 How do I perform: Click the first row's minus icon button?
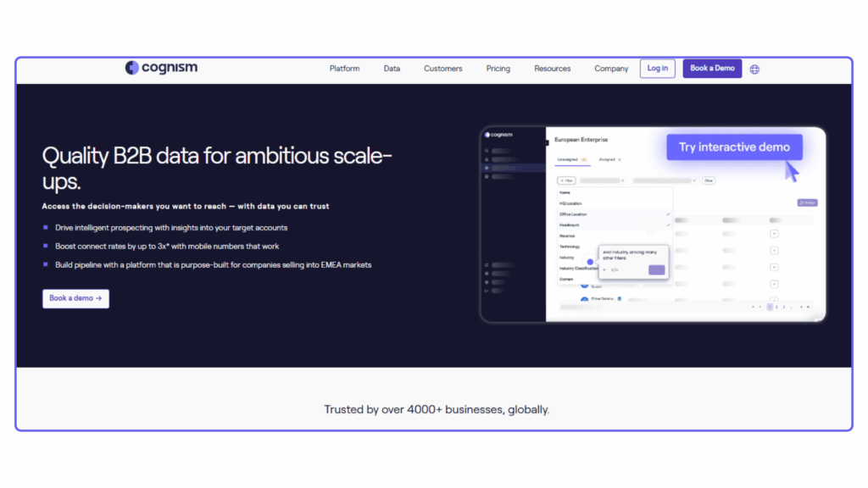[774, 233]
